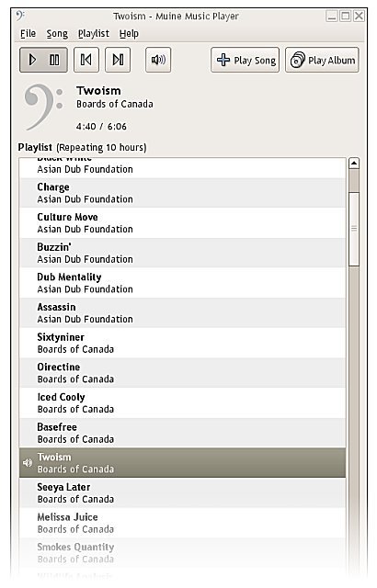Select the Sixtyniner playlist entry
Screen dimensions: 377x588
click(183, 343)
